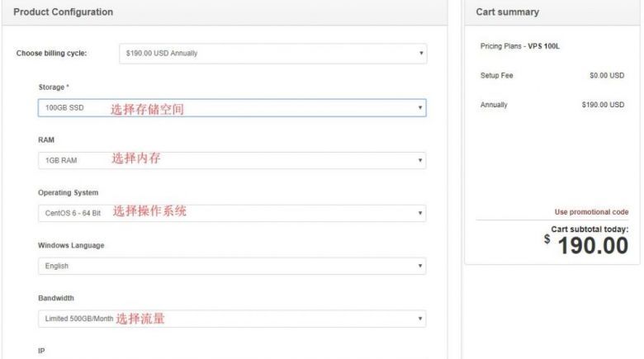Click Use promotional code link

pos(591,212)
